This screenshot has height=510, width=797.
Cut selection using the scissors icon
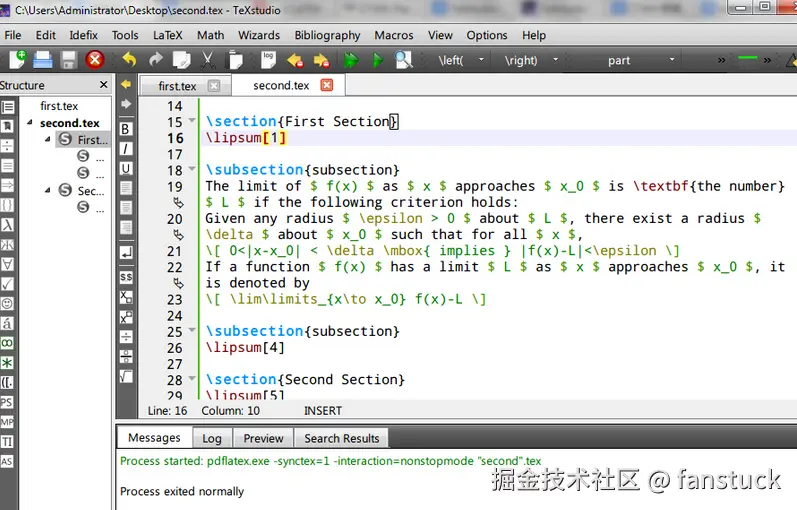[x=207, y=60]
